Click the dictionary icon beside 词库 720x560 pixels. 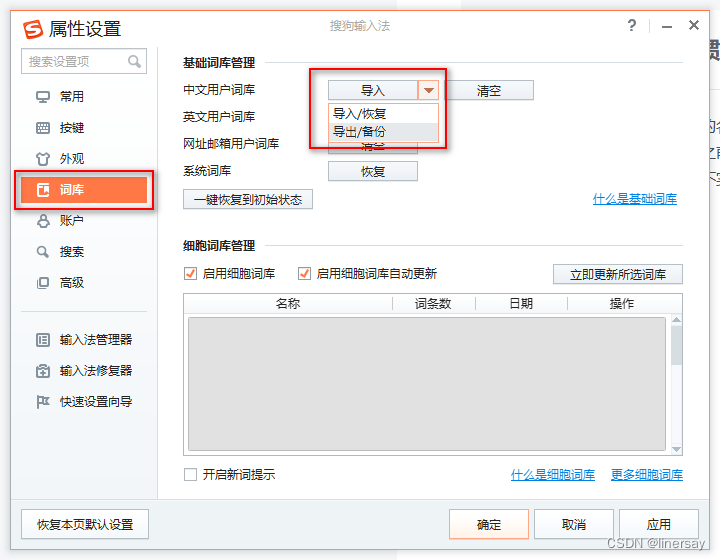pyautogui.click(x=43, y=190)
